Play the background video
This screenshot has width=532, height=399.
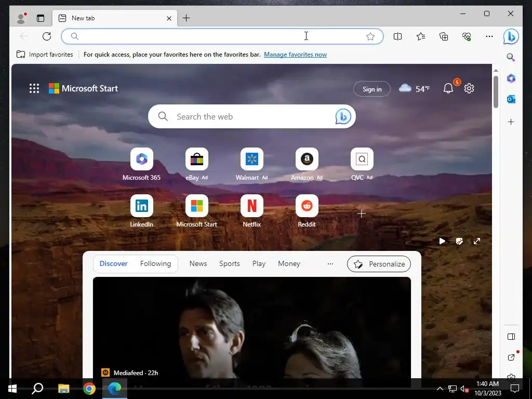click(x=442, y=241)
